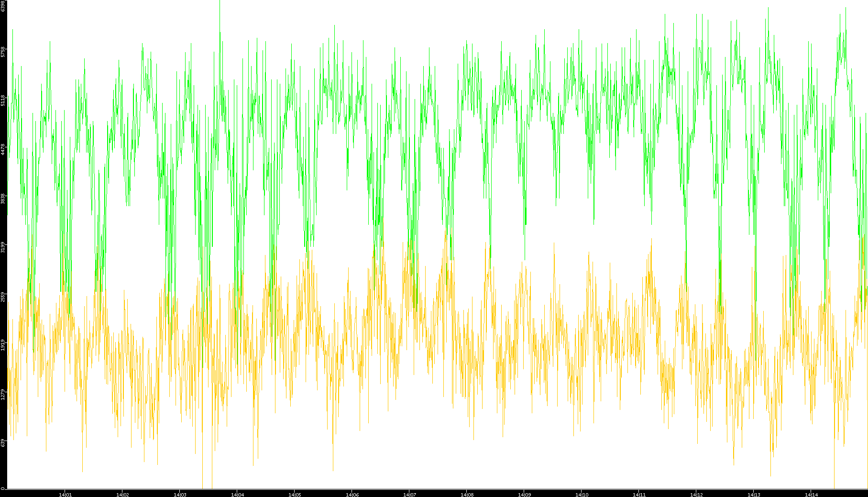
Task: Select the 1919 y-axis label
Action: pos(3,345)
